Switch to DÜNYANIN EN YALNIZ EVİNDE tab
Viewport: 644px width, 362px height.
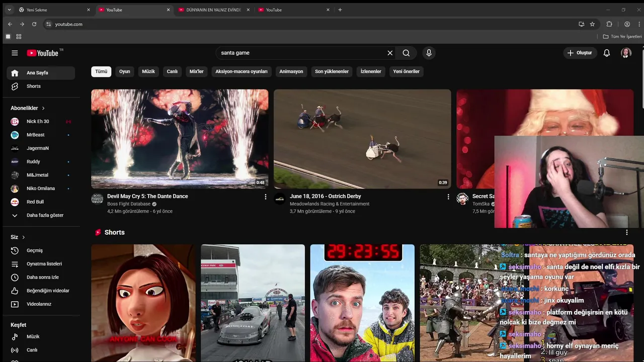(214, 10)
